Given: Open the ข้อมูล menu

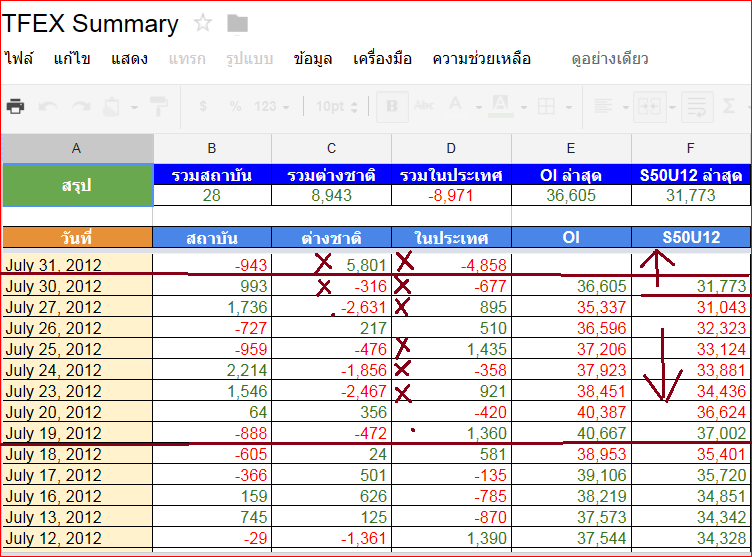Looking at the screenshot, I should pos(313,59).
